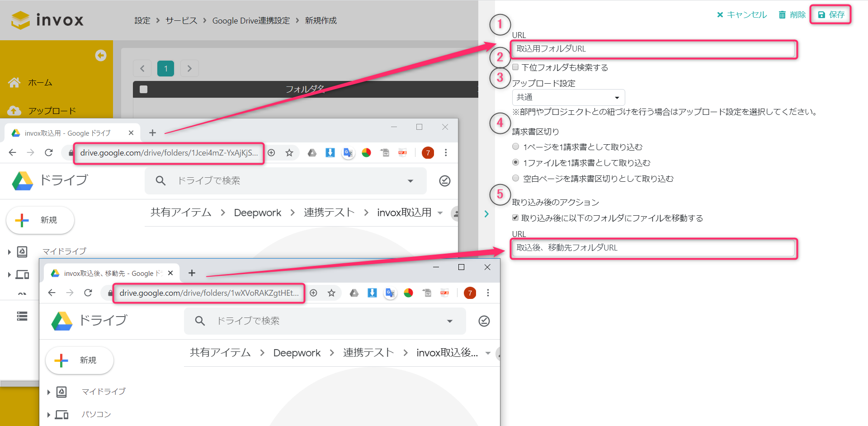The height and width of the screenshot is (426, 868).
Task: Open the profile avatar 7 in the invox取込用 window
Action: click(x=428, y=153)
